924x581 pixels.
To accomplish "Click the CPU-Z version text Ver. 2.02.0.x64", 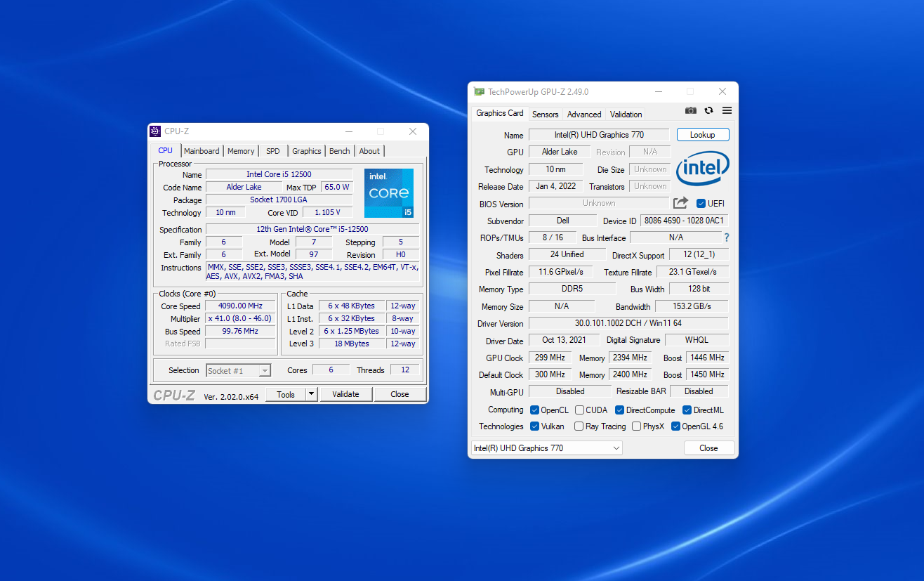I will (231, 397).
